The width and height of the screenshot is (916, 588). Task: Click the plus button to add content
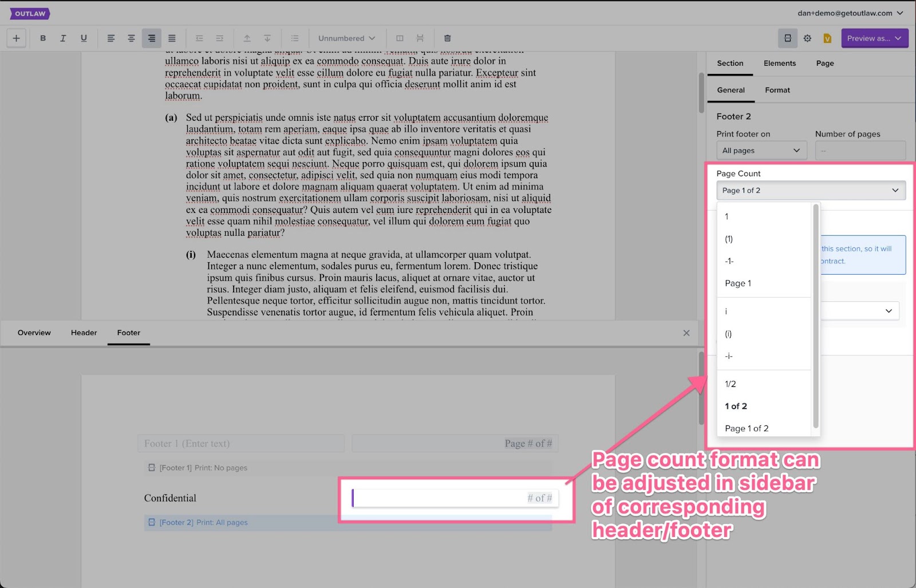pyautogui.click(x=16, y=38)
